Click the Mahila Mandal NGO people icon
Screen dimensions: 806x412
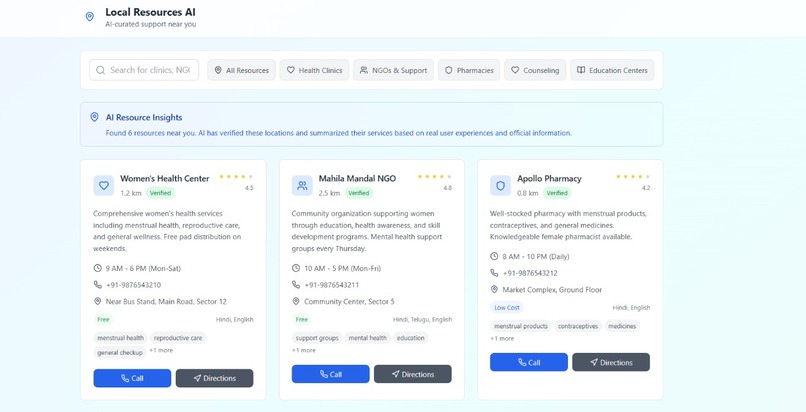[302, 185]
